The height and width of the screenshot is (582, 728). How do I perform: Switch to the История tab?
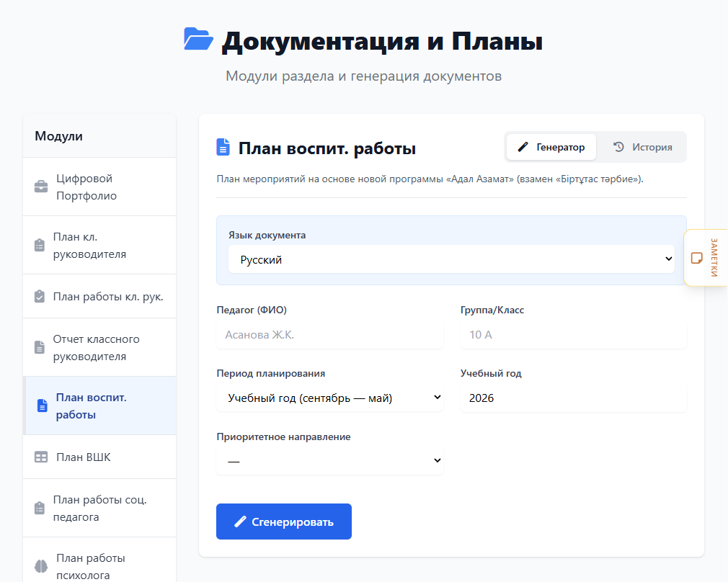642,147
